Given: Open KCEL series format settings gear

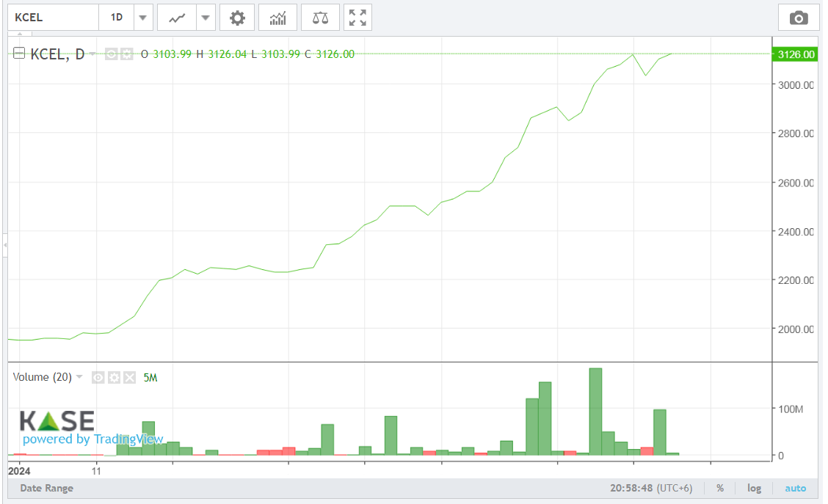Looking at the screenshot, I should click(126, 54).
